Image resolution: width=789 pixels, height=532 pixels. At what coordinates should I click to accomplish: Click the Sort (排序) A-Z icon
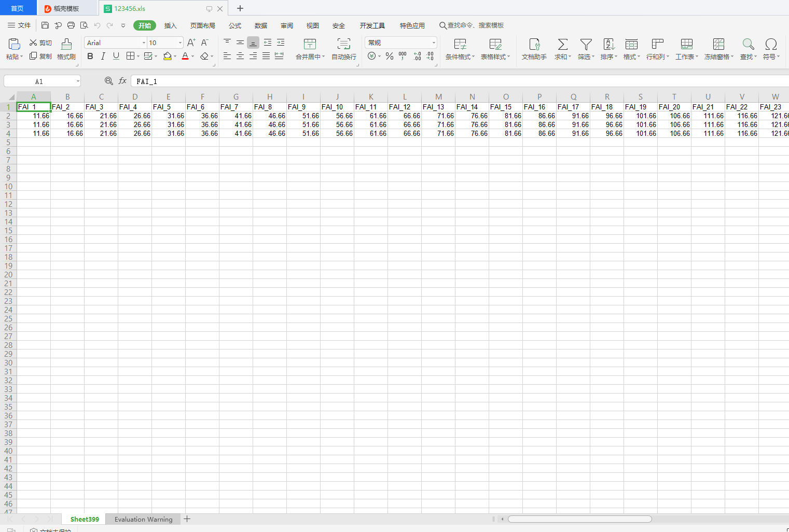(x=609, y=44)
